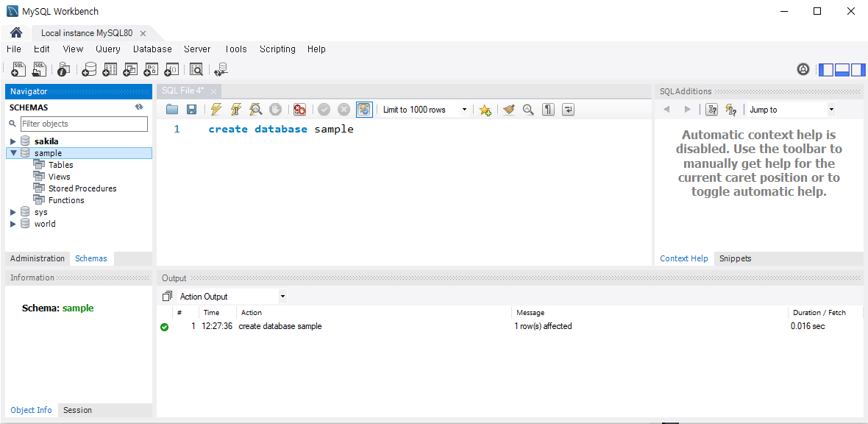Select Stored Procedures under sample schema
The width and height of the screenshot is (868, 424).
click(x=82, y=188)
